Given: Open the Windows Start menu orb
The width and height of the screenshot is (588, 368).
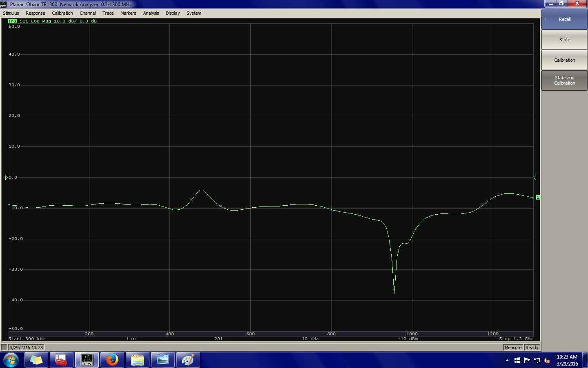Looking at the screenshot, I should coord(11,360).
